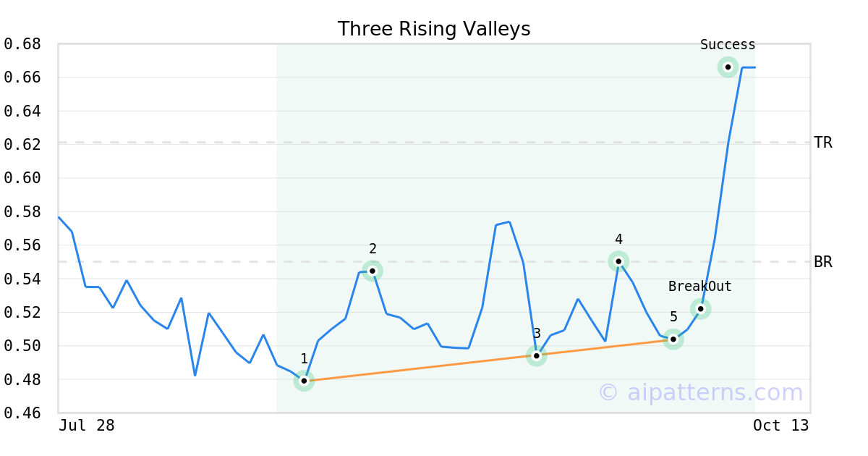868x456 pixels.
Task: Select valley marker point 3
Action: pyautogui.click(x=536, y=355)
